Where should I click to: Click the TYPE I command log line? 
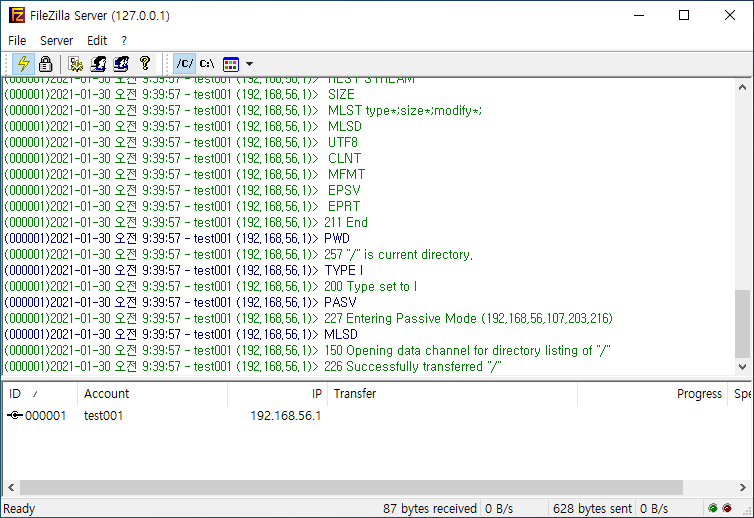[x=184, y=270]
